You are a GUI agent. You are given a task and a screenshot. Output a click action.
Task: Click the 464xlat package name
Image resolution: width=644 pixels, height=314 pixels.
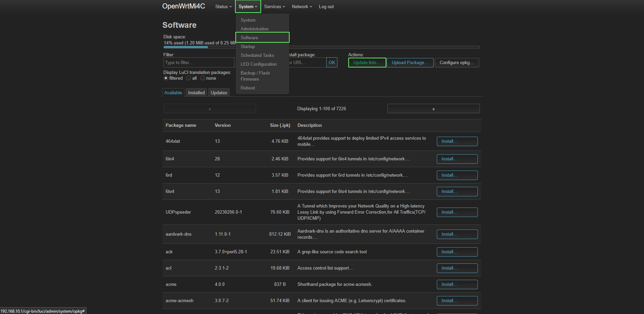tap(173, 141)
